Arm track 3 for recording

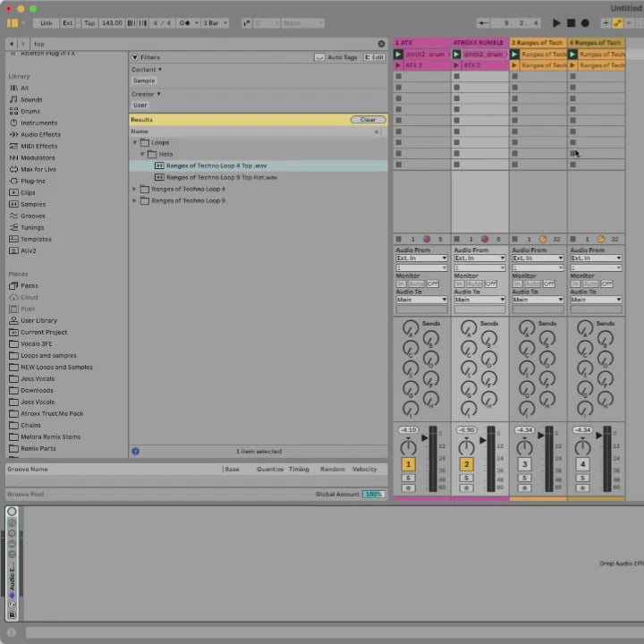(524, 487)
